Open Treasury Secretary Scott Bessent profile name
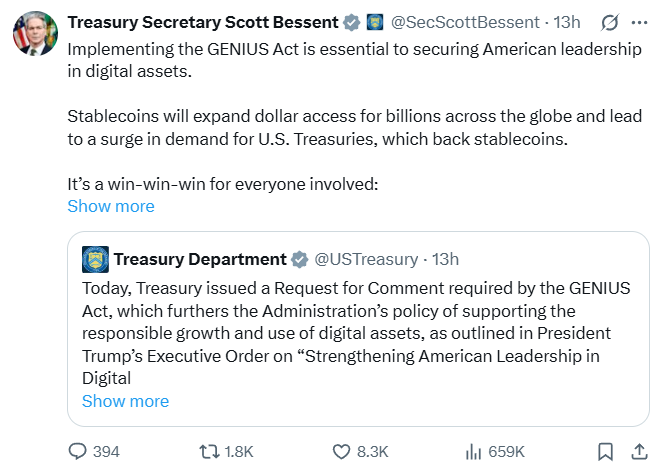662x470 pixels. pyautogui.click(x=204, y=22)
